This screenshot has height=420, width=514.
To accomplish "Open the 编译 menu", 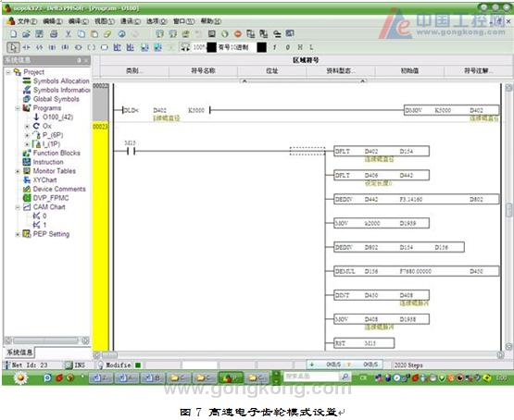I will click(79, 21).
